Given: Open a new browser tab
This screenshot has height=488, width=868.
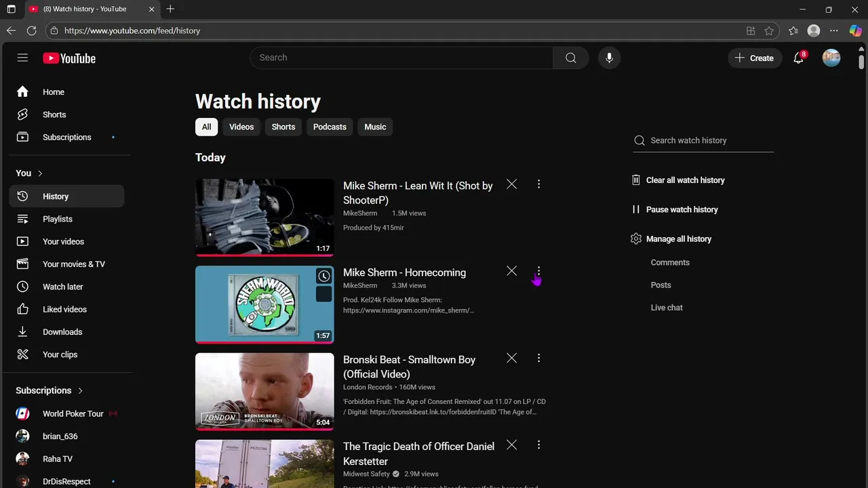Looking at the screenshot, I should point(170,9).
